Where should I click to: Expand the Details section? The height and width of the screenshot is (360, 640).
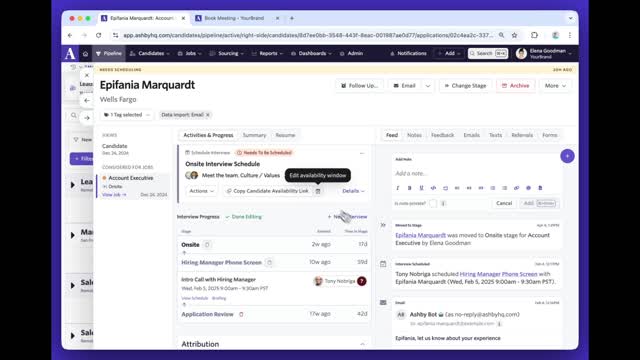coord(353,191)
